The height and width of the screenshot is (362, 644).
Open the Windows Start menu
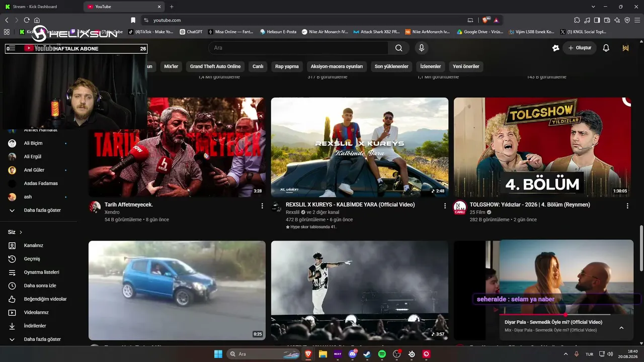tap(218, 354)
